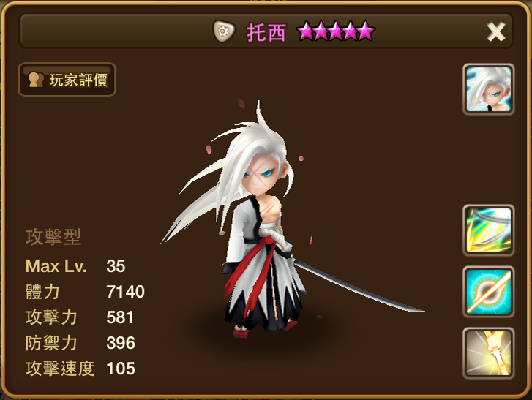532x400 pixels.
Task: Click the 防禦力 396 defense stat
Action: coord(80,343)
